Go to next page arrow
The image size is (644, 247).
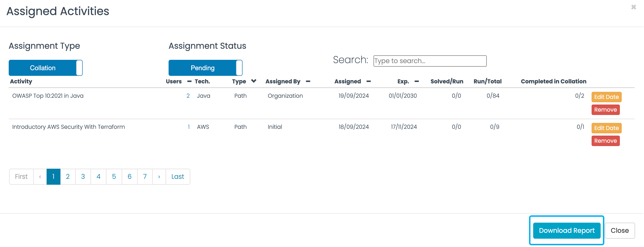pos(159,177)
